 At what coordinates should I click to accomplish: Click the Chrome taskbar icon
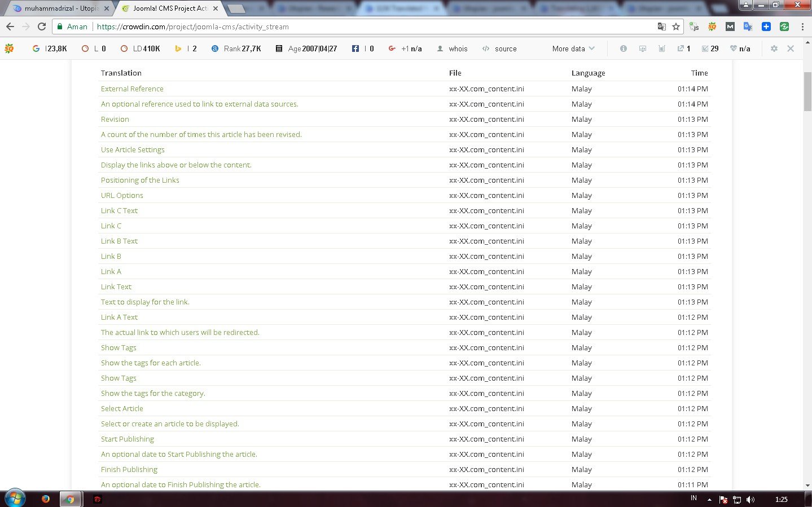tap(70, 499)
